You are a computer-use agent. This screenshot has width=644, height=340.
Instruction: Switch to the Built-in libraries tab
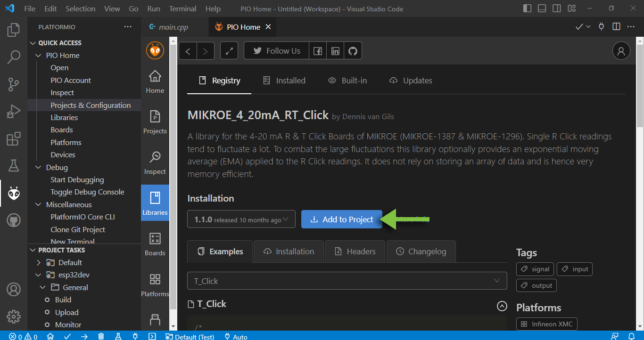[x=347, y=81]
